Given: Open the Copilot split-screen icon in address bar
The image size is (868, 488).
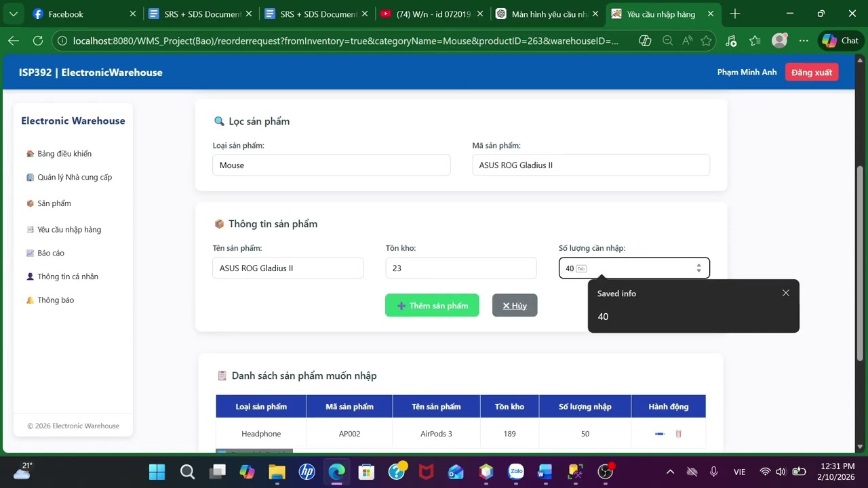Looking at the screenshot, I should [x=646, y=41].
